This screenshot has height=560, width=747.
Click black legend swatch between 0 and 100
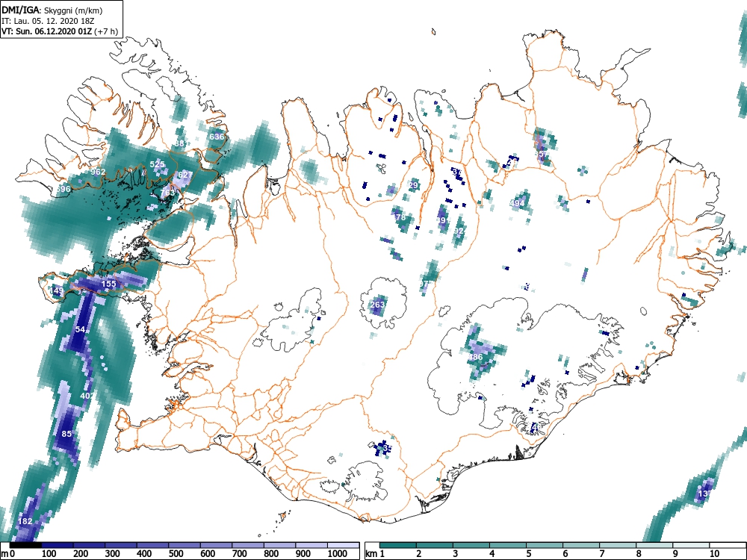25,545
